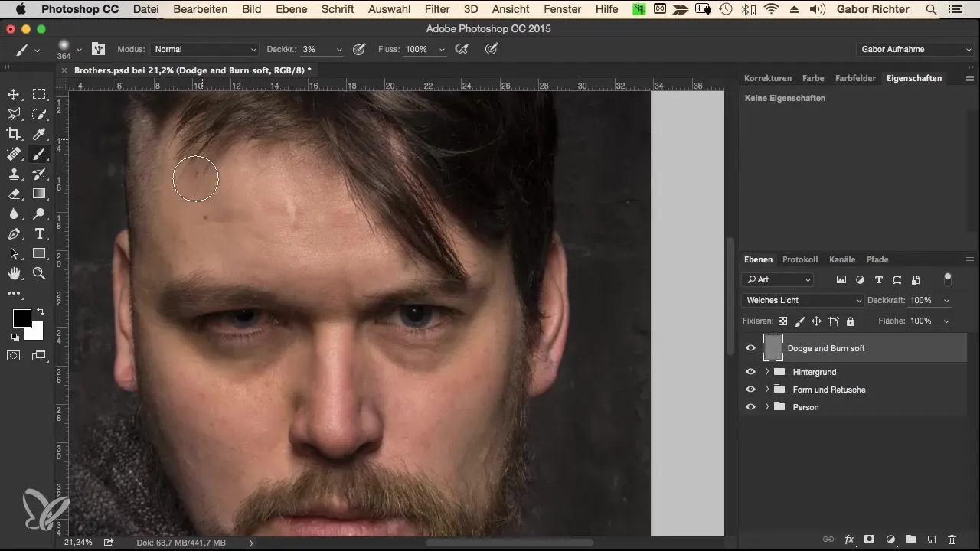
Task: Hide the Hintergrund group
Action: point(750,372)
